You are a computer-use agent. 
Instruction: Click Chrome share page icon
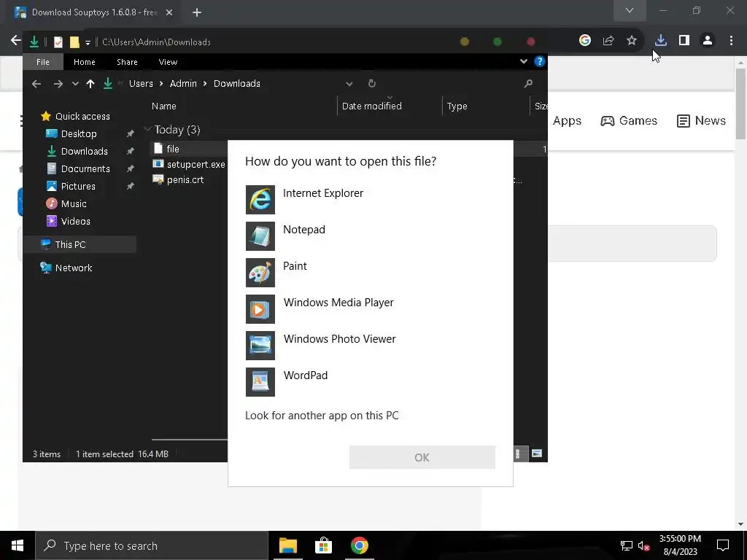[x=608, y=41]
